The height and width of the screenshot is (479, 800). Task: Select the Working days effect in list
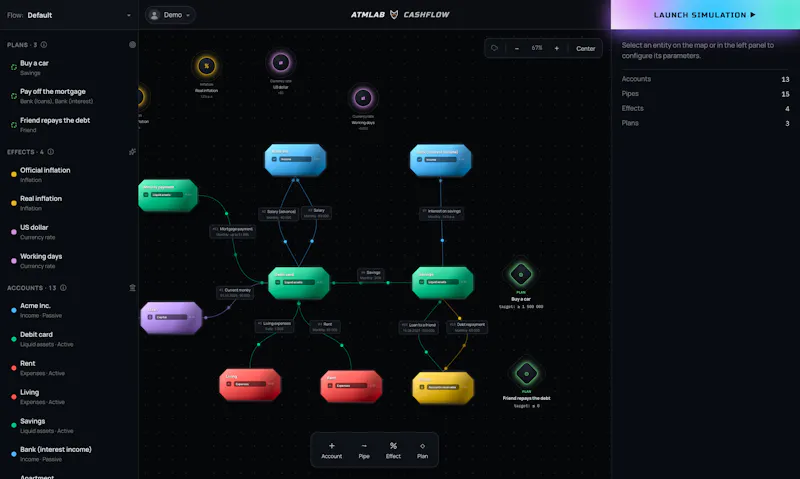[x=69, y=261]
